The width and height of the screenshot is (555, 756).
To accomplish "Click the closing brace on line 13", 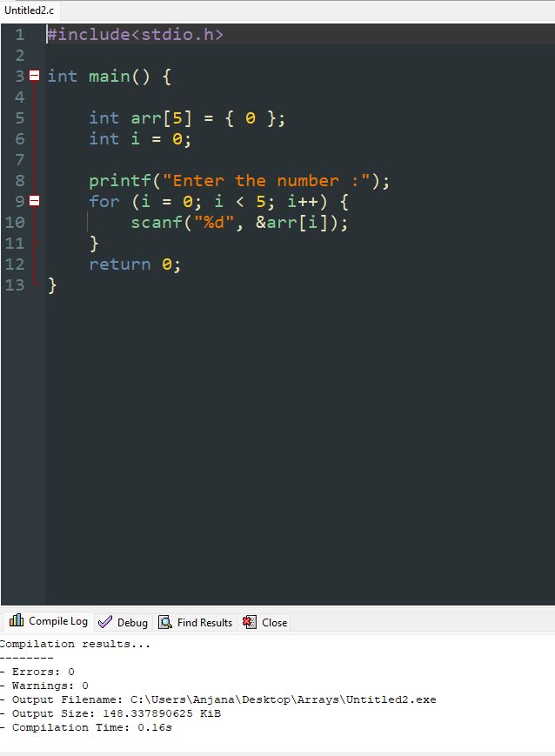I will pos(52,285).
